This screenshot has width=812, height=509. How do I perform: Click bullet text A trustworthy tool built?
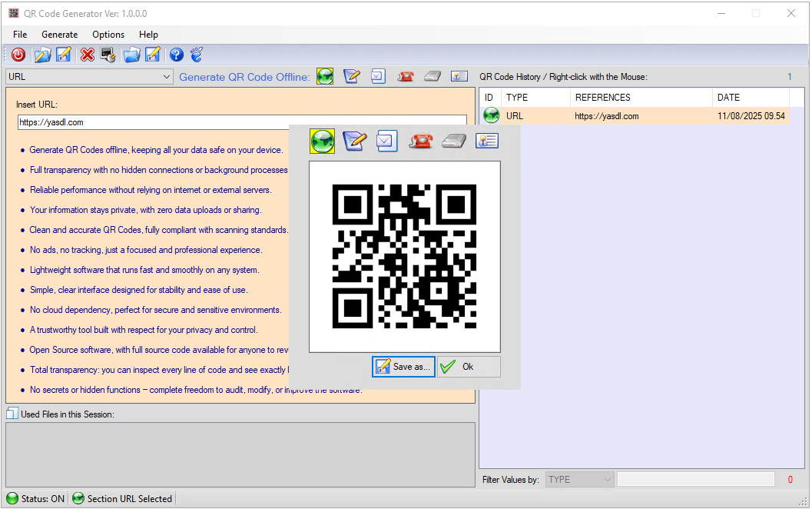[x=144, y=330]
